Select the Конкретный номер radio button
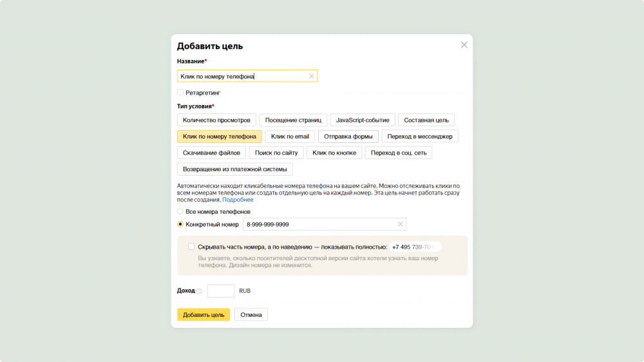This screenshot has width=644, height=362. click(180, 224)
